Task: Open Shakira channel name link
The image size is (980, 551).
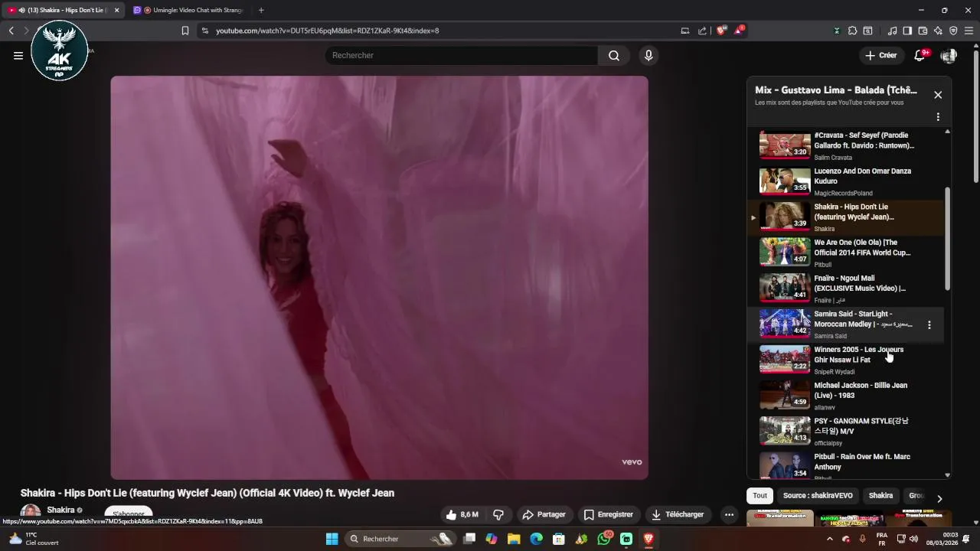Action: [x=60, y=510]
